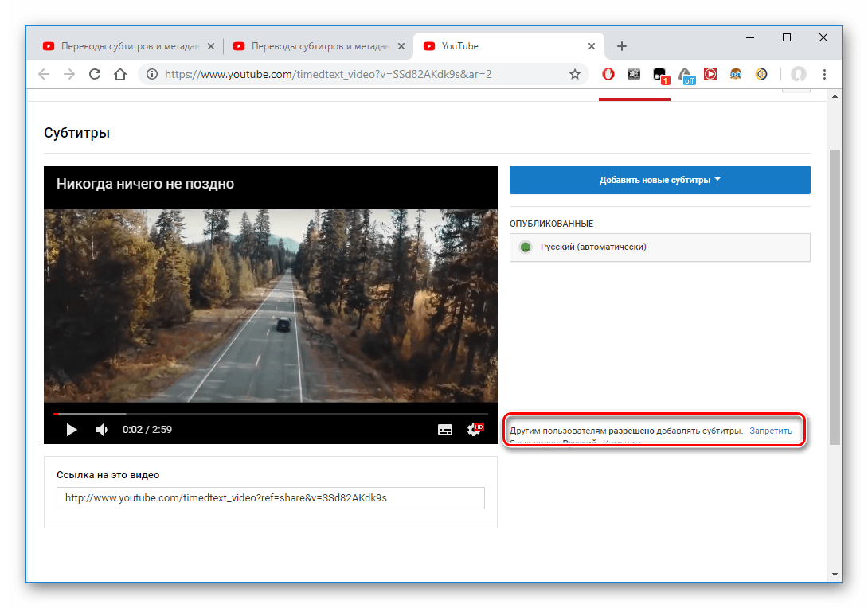This screenshot has width=868, height=608.
Task: Open the Chrome three-dot menu
Action: tap(824, 74)
